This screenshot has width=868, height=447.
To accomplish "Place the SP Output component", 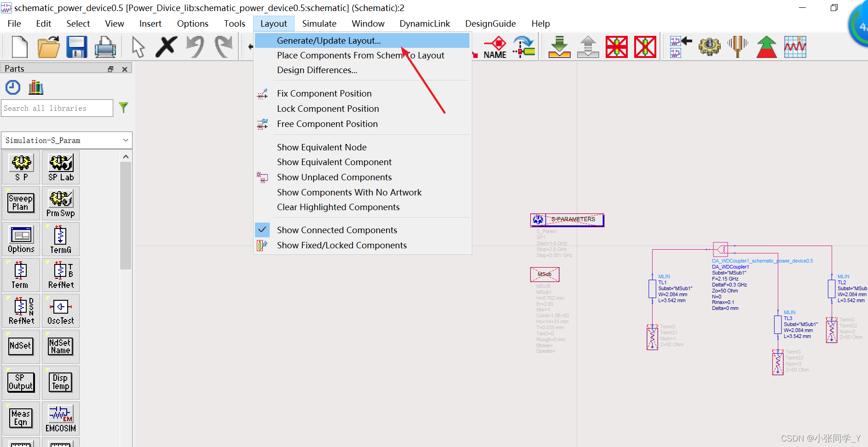I will pyautogui.click(x=21, y=383).
